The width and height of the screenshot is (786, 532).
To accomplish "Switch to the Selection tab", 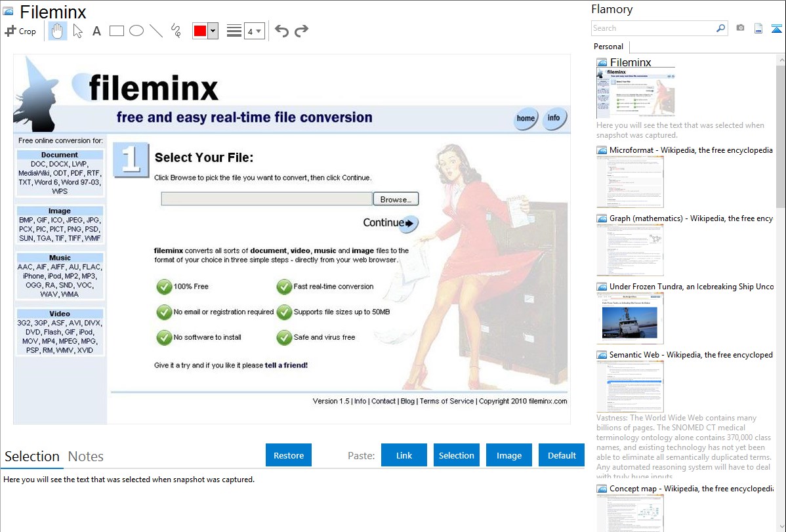I will point(32,457).
